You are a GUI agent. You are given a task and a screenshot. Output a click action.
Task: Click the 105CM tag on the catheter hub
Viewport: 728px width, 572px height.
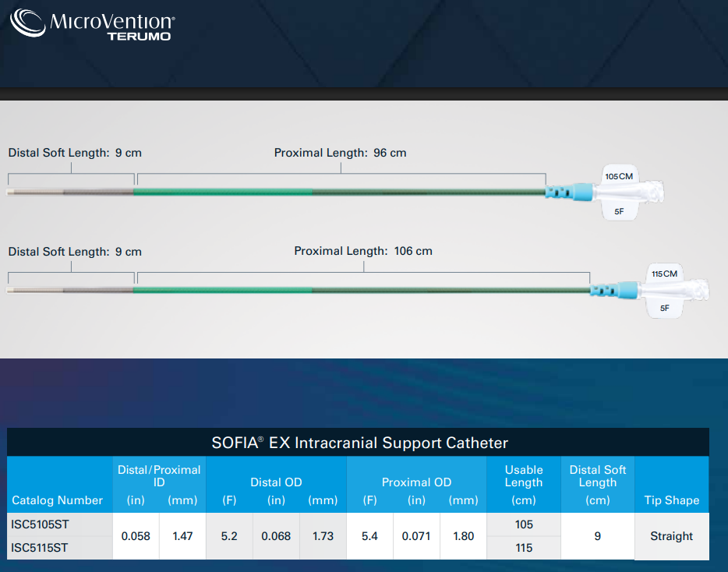[619, 177]
